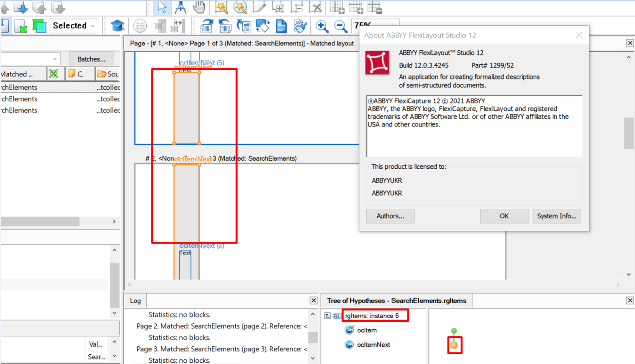
Task: Select the third chElements batch row
Action: [60, 110]
